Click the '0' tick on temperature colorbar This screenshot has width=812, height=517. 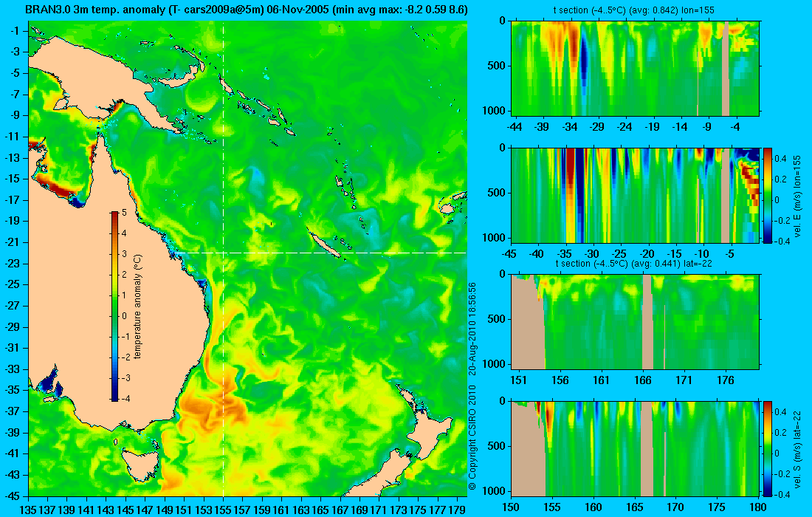point(124,316)
